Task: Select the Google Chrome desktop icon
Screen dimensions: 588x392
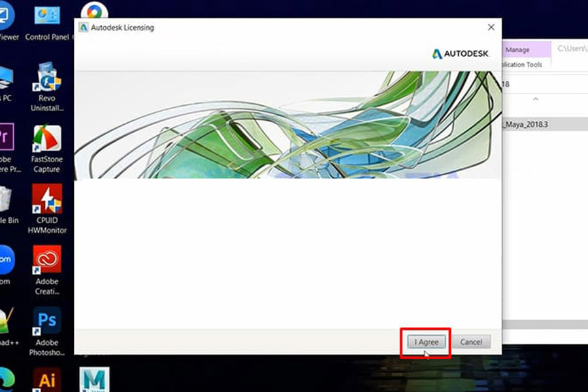Action: (x=95, y=10)
